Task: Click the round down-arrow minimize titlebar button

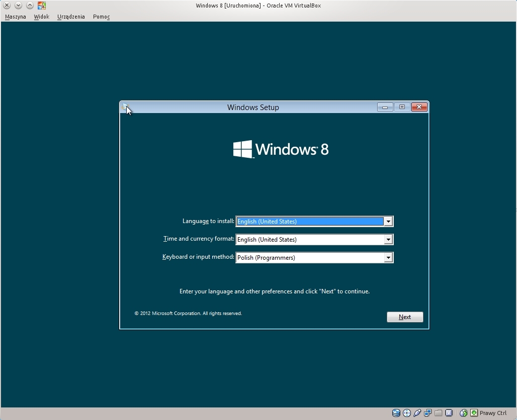Action: click(19, 5)
